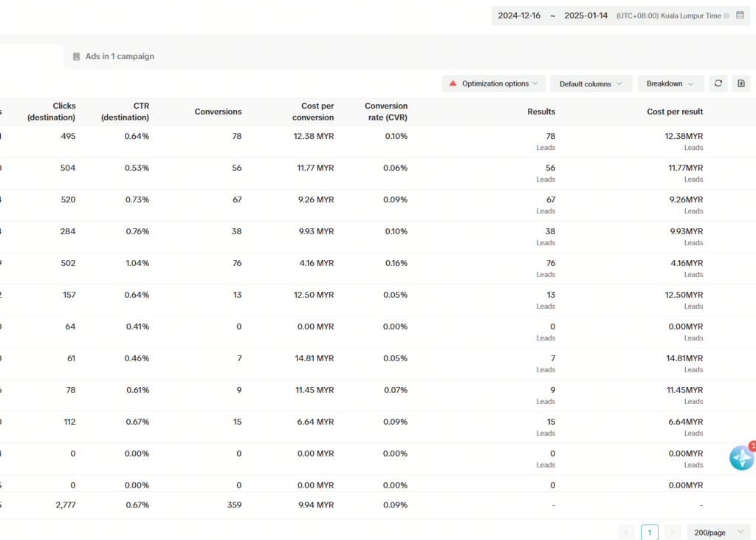The width and height of the screenshot is (756, 540).
Task: Open the date range calendar icon
Action: pyautogui.click(x=740, y=16)
